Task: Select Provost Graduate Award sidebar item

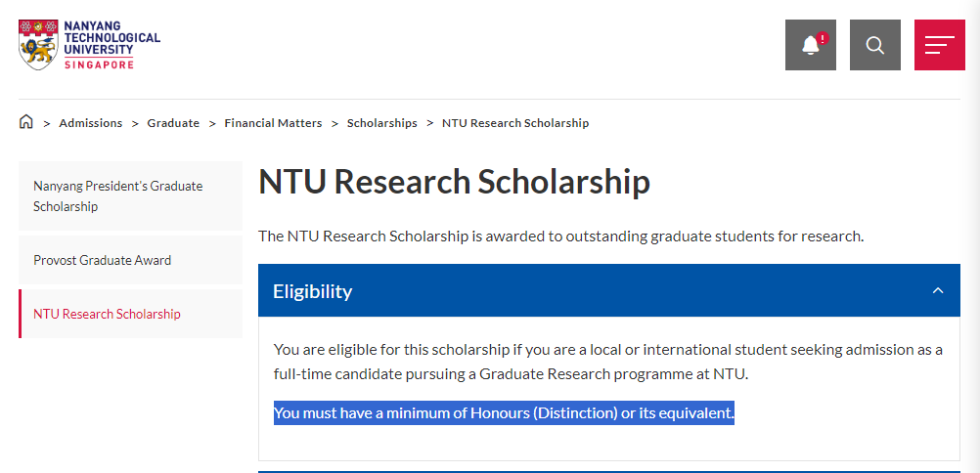Action: [131, 260]
